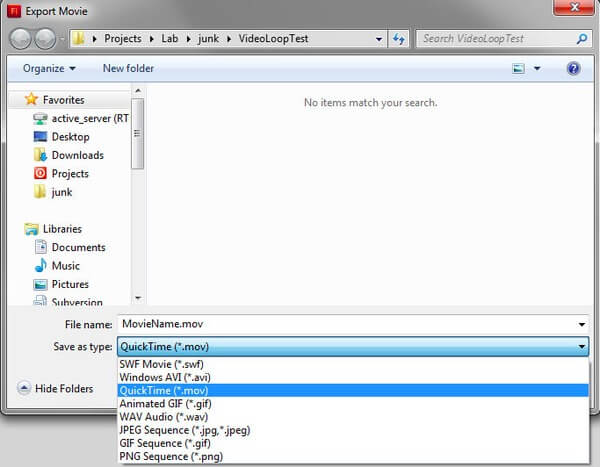The image size is (600, 467).
Task: Expand the arrow before Projects in path
Action: [95, 39]
